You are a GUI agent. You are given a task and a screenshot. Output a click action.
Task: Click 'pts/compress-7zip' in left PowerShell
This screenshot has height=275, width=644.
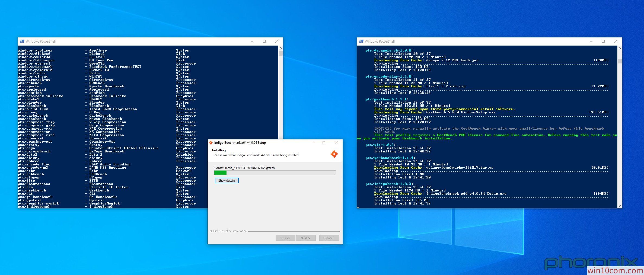click(36, 122)
